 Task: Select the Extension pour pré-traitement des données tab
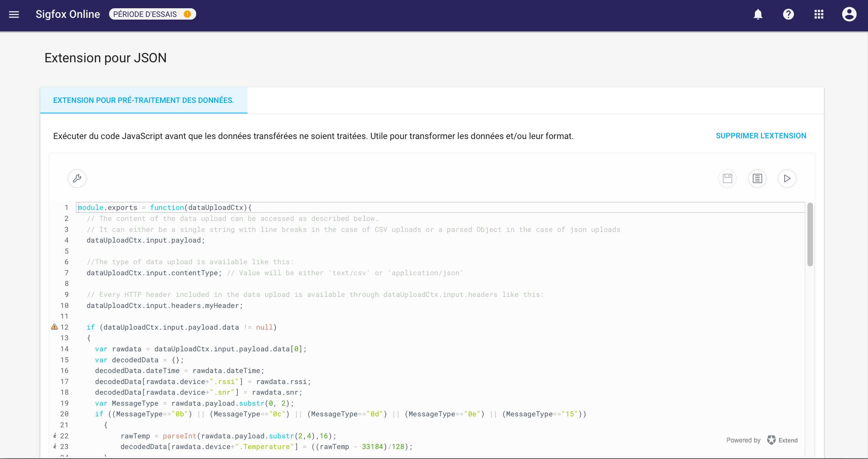tap(144, 100)
